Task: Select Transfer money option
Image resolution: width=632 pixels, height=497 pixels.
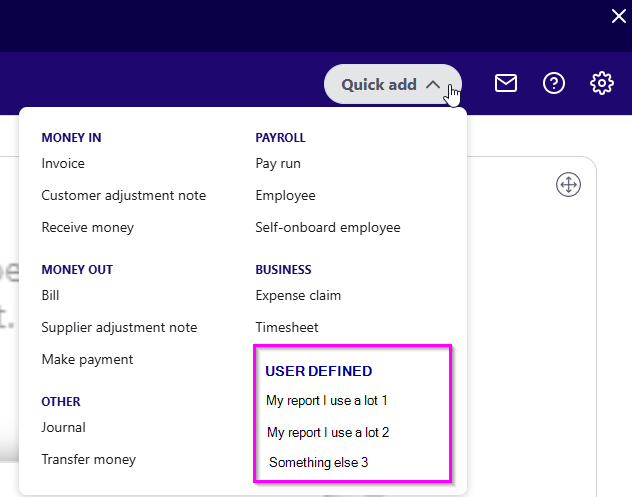Action: pyautogui.click(x=89, y=460)
